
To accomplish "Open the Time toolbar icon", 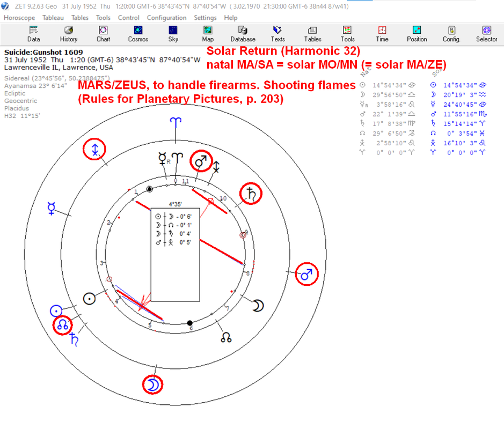I will coord(382,34).
